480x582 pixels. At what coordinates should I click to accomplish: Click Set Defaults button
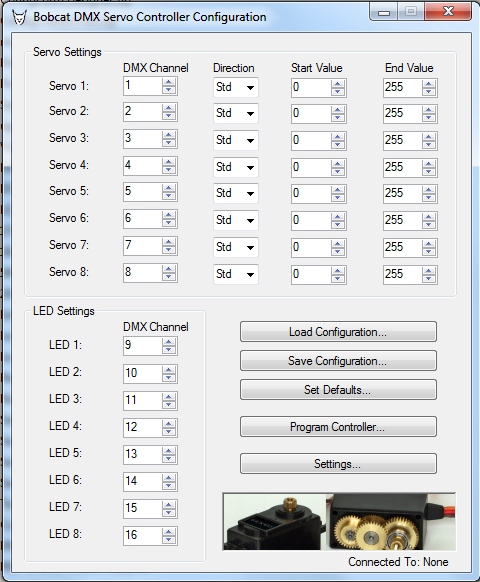point(338,390)
